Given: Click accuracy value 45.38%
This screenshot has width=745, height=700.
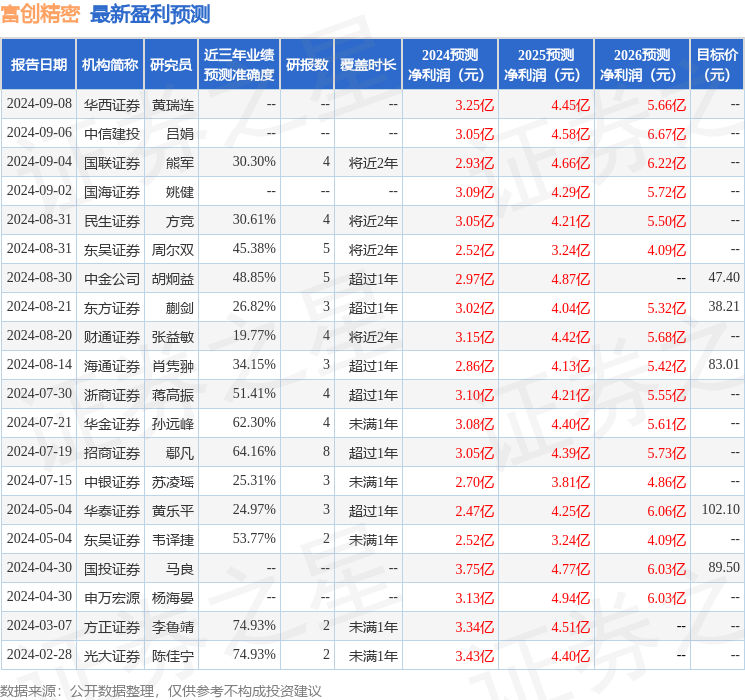Looking at the screenshot, I should point(254,249).
